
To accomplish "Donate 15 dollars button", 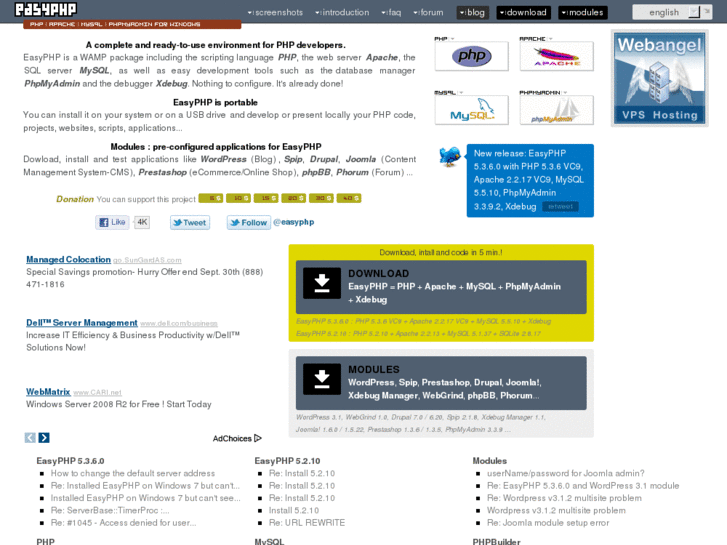I will [266, 198].
